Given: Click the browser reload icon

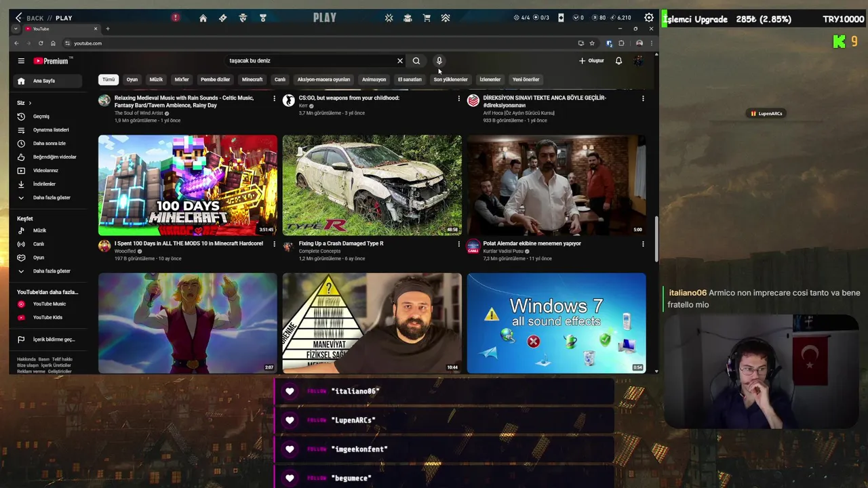Looking at the screenshot, I should pos(41,43).
